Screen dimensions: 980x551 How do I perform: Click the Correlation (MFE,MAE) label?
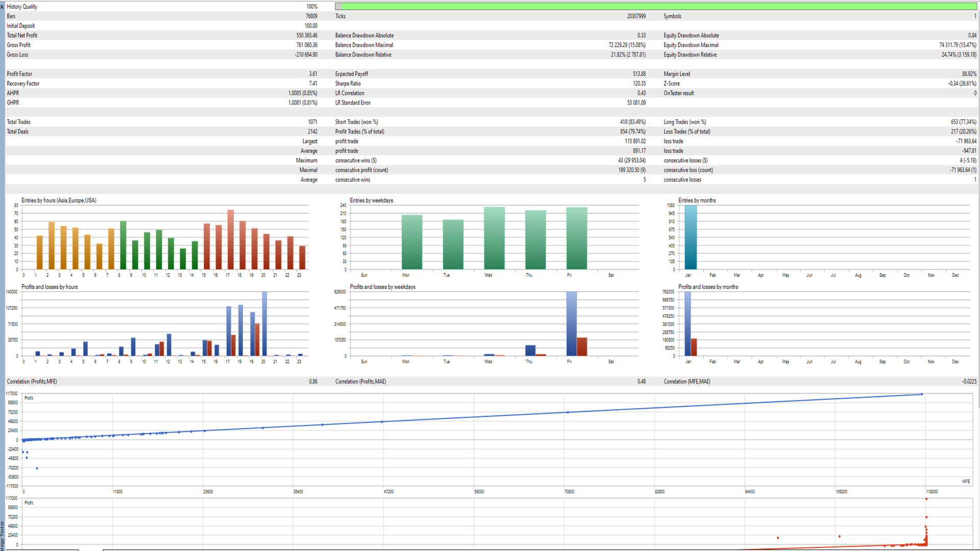click(687, 382)
